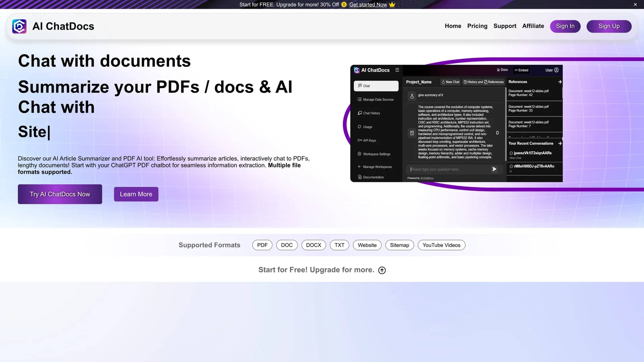The image size is (644, 362).
Task: Select the DOCX format chip
Action: [x=314, y=245]
